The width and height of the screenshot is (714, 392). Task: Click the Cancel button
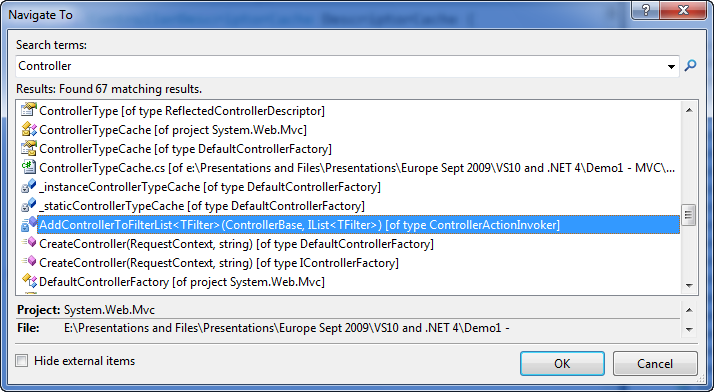point(655,363)
